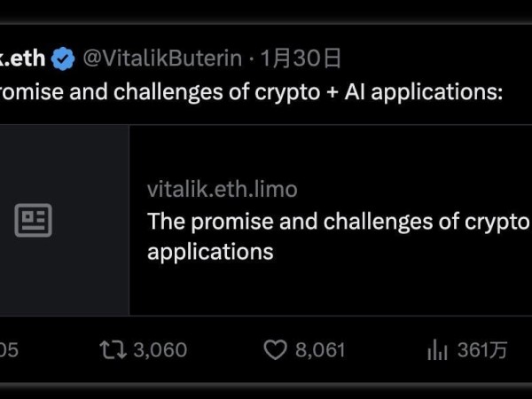This screenshot has width=532, height=399.
Task: Click "AI applications:" in the tweet body
Action: coord(424,92)
